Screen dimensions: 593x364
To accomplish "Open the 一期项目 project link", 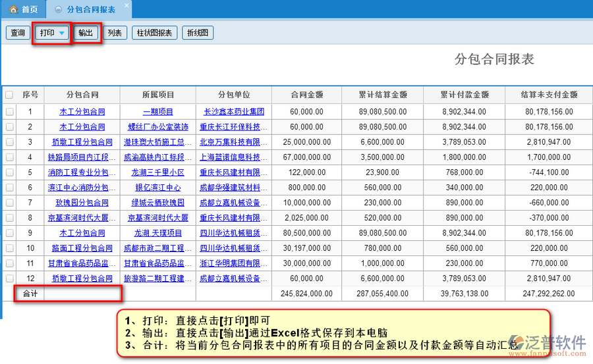I will 158,112.
